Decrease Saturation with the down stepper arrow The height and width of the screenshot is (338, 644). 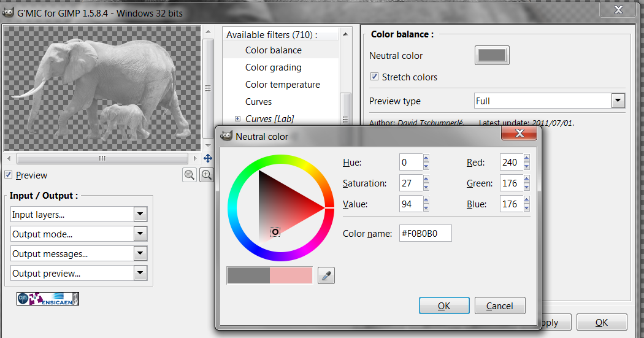pyautogui.click(x=426, y=187)
